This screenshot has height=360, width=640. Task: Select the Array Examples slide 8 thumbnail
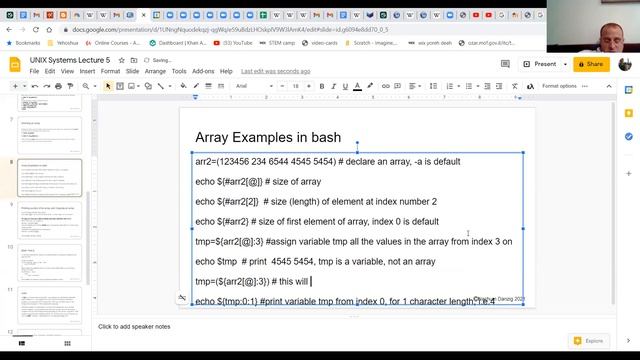click(49, 178)
